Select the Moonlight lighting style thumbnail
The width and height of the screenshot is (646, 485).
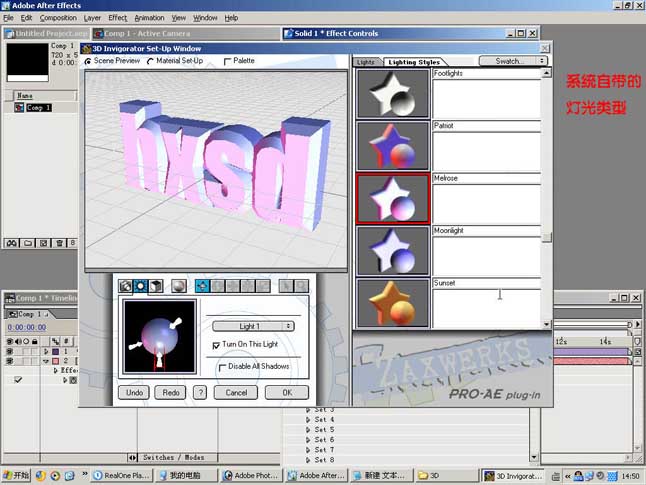tap(393, 251)
